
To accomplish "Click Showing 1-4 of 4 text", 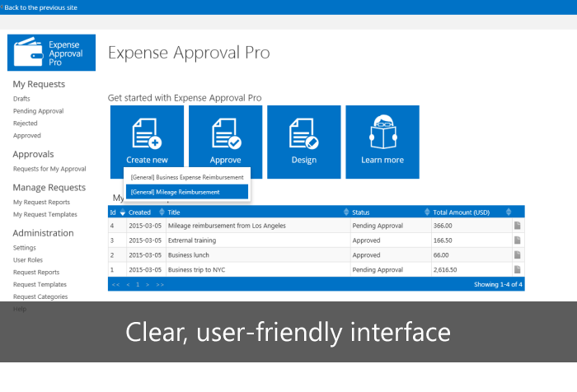I will [x=498, y=284].
